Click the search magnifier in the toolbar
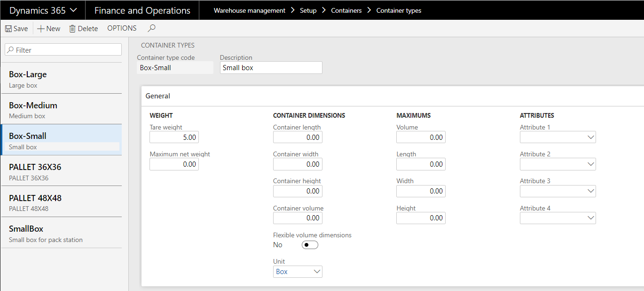The height and width of the screenshot is (291, 644). pyautogui.click(x=151, y=28)
